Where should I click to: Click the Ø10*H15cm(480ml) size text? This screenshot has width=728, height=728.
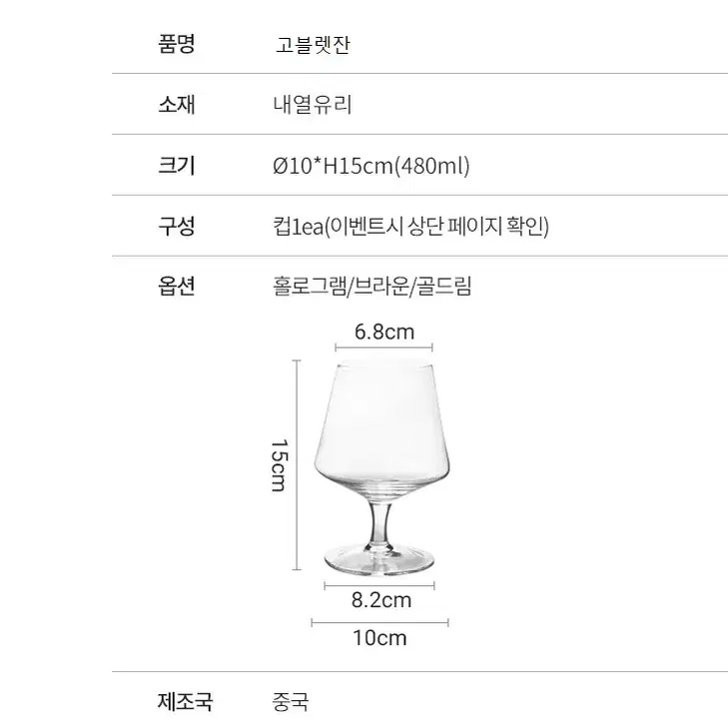pos(371,166)
